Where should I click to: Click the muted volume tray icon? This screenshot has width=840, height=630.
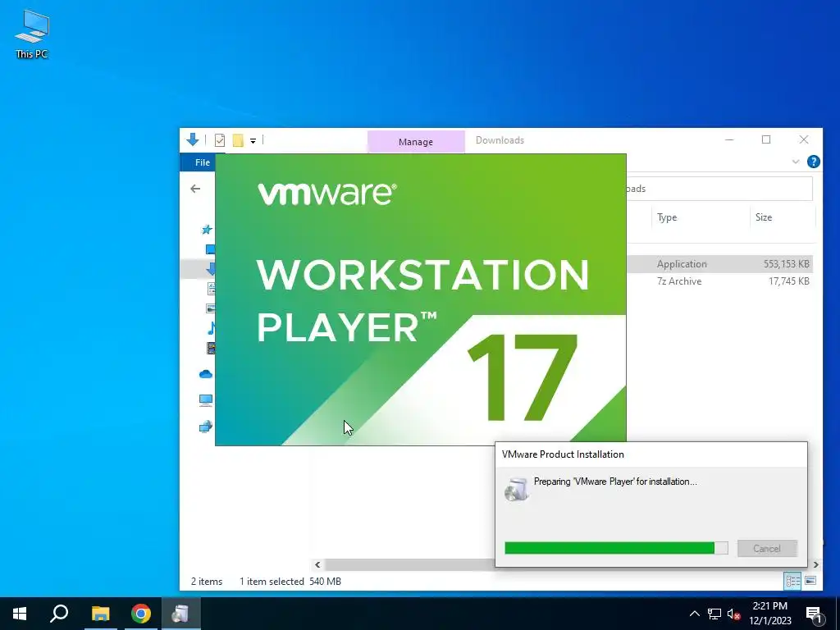(x=734, y=614)
